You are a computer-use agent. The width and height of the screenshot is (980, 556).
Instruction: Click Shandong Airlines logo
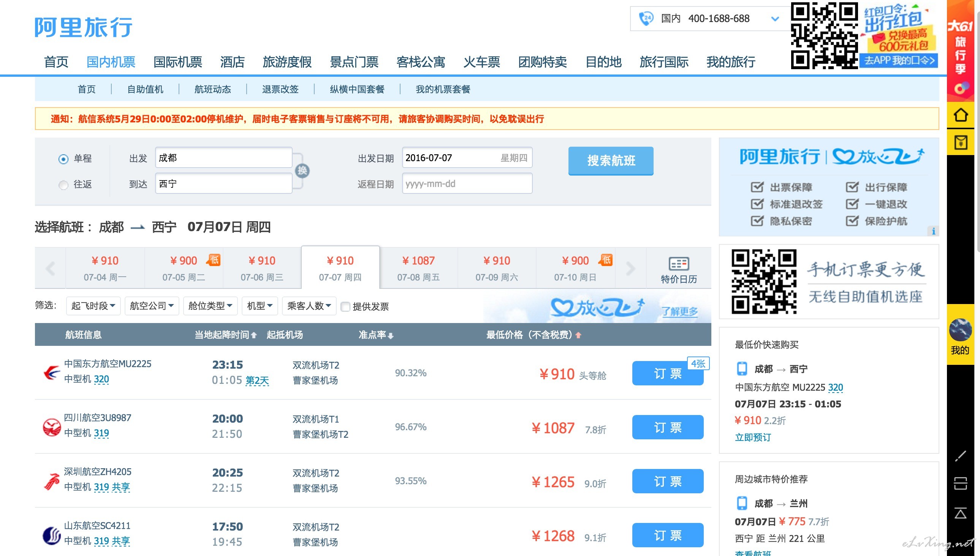point(52,535)
